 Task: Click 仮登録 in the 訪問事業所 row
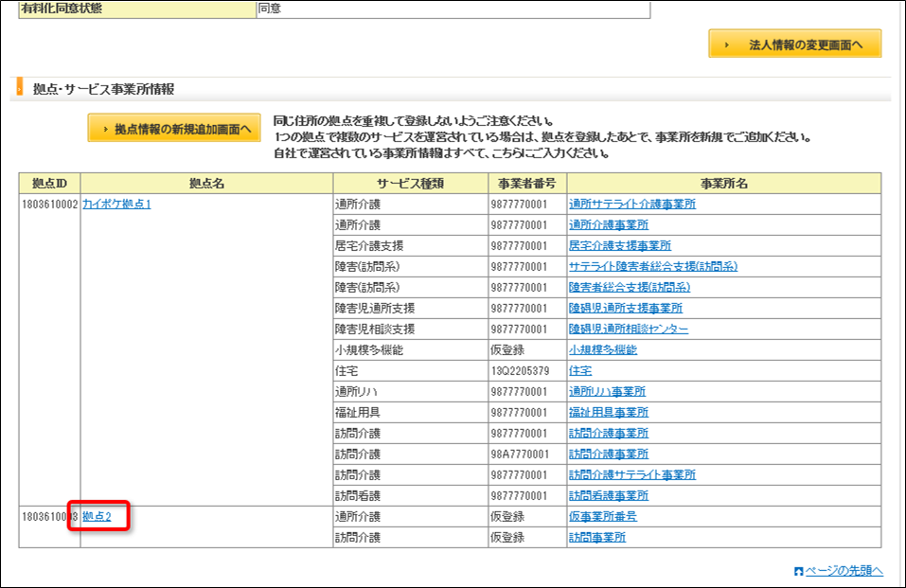pos(507,537)
